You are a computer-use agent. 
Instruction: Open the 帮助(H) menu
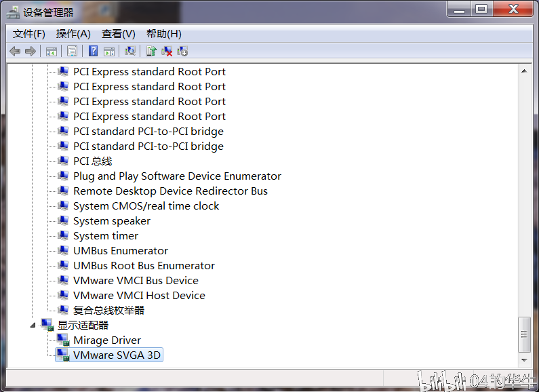pyautogui.click(x=163, y=34)
